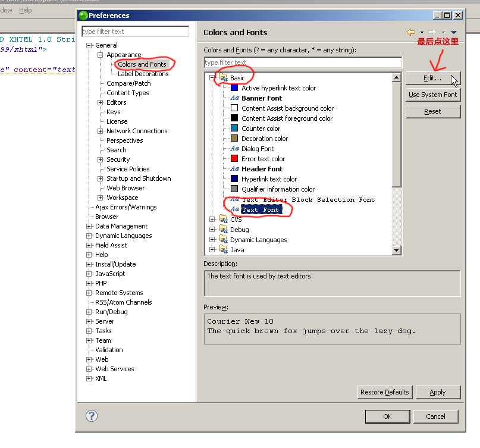The width and height of the screenshot is (480, 448).
Task: Expand the Network Connections node
Action: coord(100,131)
